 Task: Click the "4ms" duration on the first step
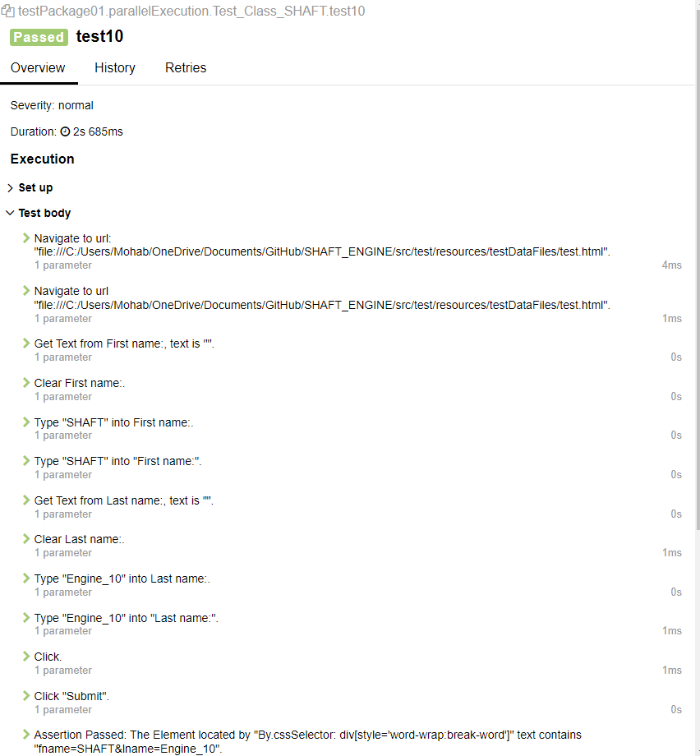click(672, 265)
